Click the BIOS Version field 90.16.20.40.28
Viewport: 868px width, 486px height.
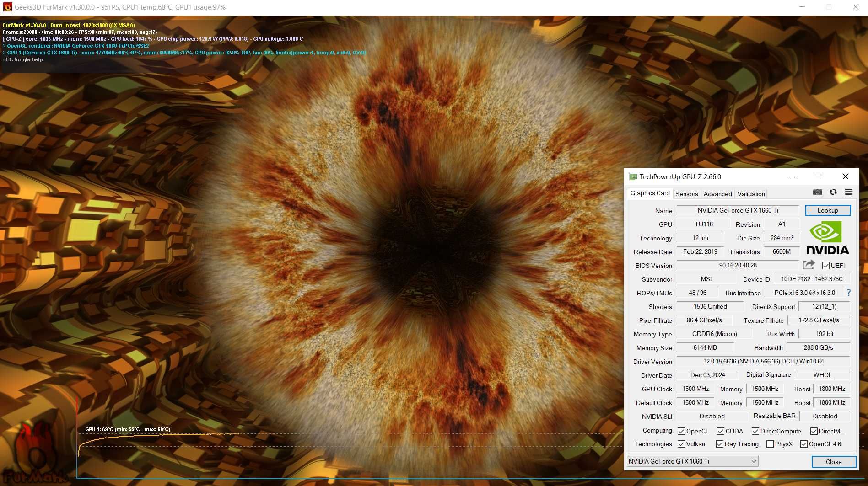pos(738,265)
